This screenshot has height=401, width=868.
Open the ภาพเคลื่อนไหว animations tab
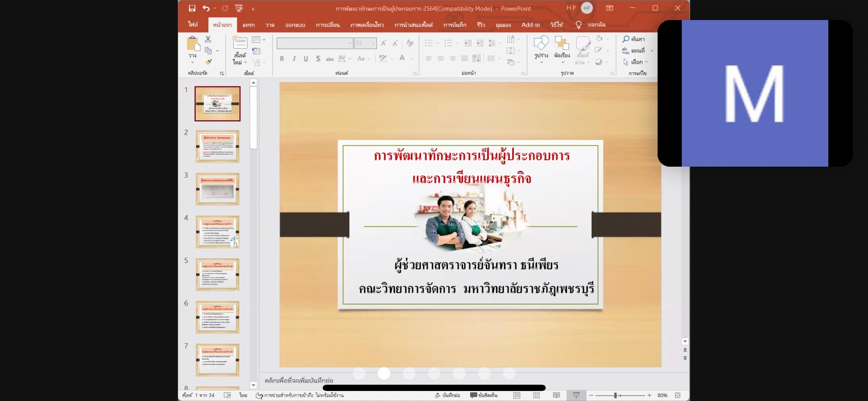[x=367, y=25]
